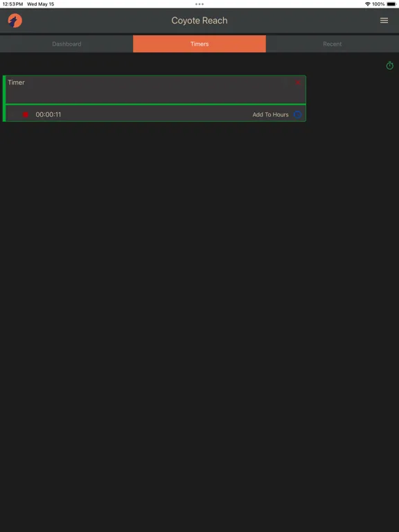Viewport: 399px width, 532px height.
Task: Tap the Wed May 15 date
Action: pyautogui.click(x=40, y=4)
